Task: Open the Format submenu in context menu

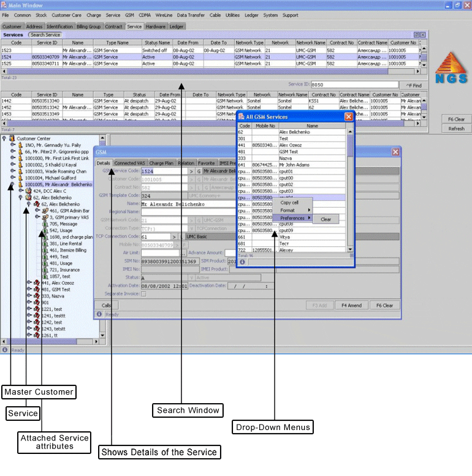Action: click(292, 210)
